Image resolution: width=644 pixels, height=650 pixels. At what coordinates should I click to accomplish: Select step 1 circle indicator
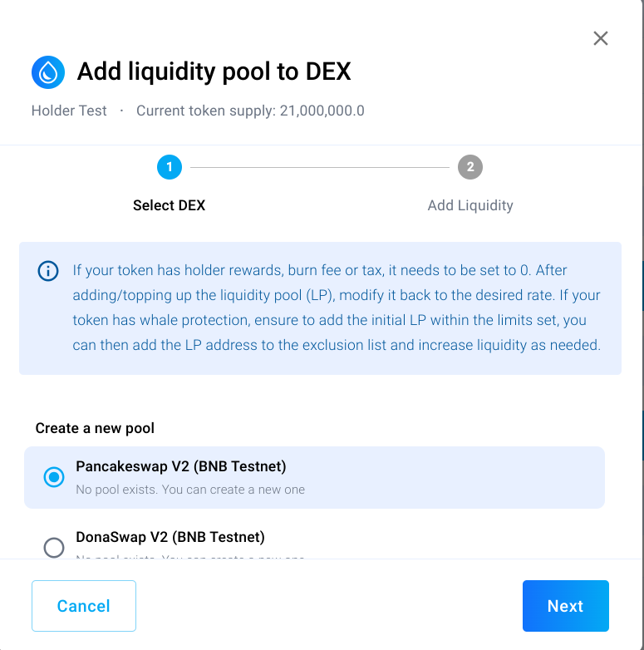click(x=169, y=167)
